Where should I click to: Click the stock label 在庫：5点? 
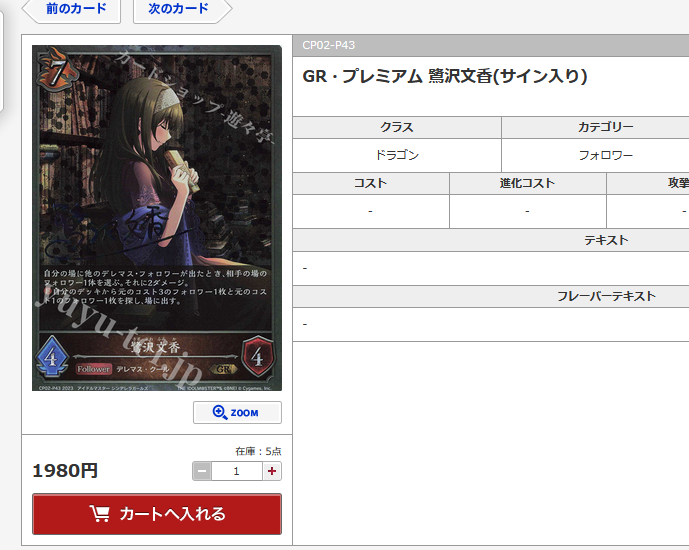[258, 451]
